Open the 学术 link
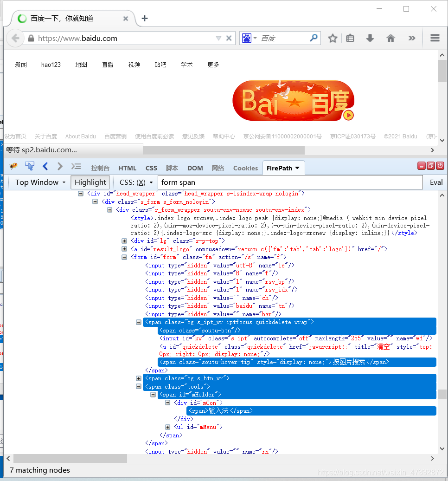The width and height of the screenshot is (448, 481). [x=186, y=65]
